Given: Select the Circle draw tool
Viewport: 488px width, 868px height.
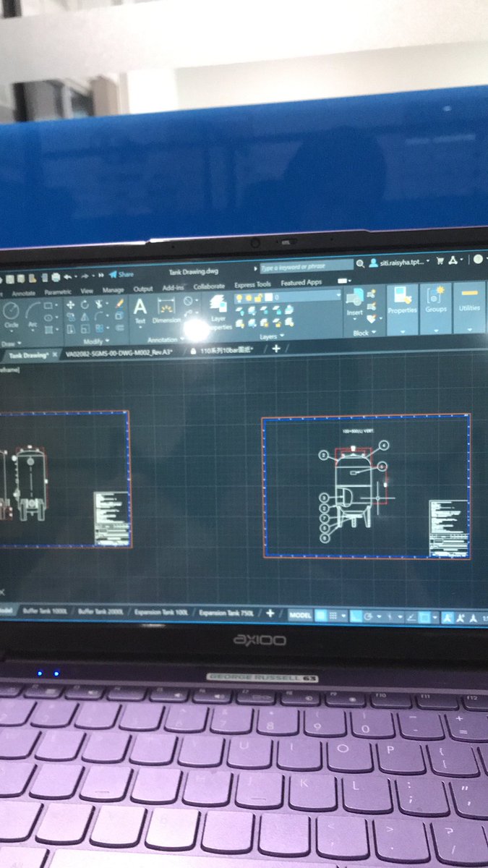Looking at the screenshot, I should 11,311.
